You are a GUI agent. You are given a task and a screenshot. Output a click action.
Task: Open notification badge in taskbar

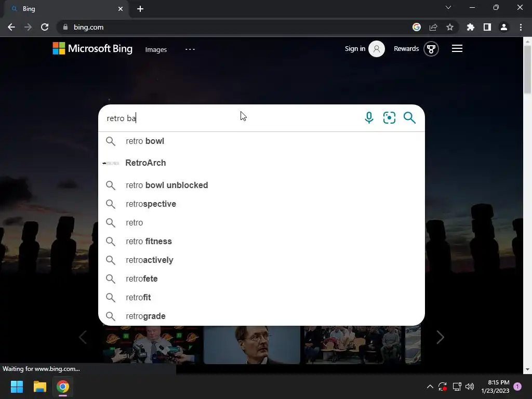click(517, 387)
